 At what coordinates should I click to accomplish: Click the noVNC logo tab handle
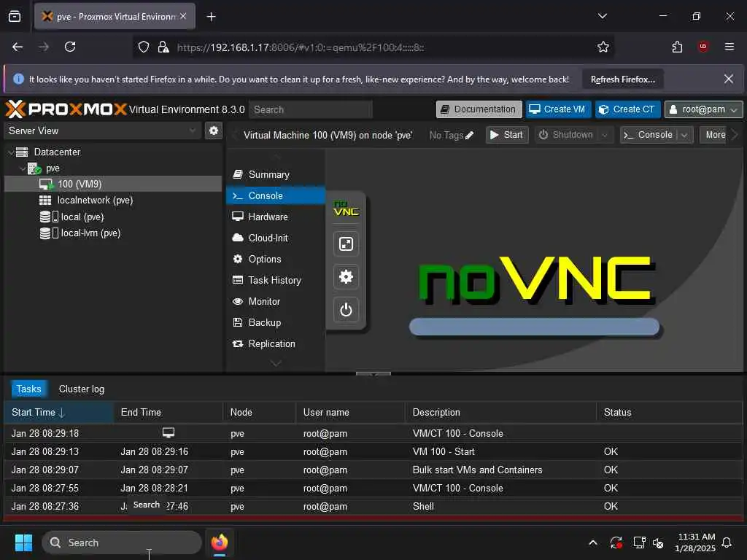tap(346, 209)
